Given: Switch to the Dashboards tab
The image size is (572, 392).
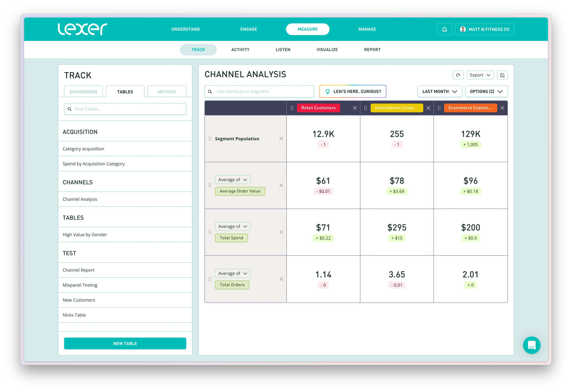Looking at the screenshot, I should coord(84,92).
